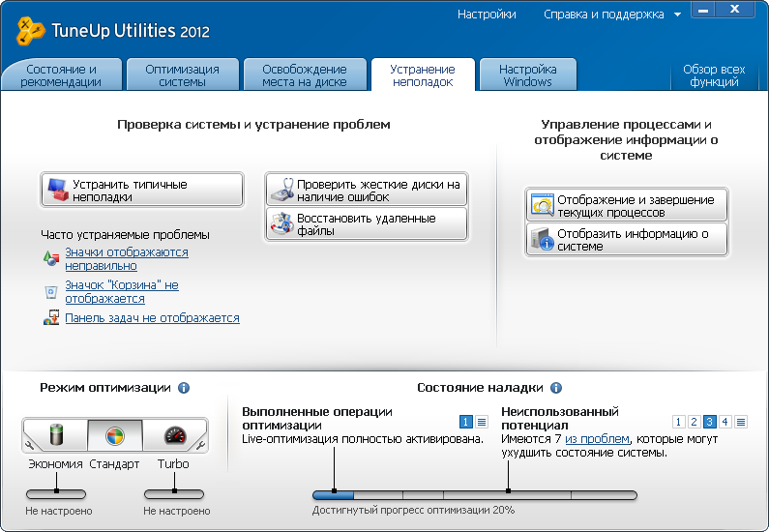Click the Turbo label

click(173, 464)
